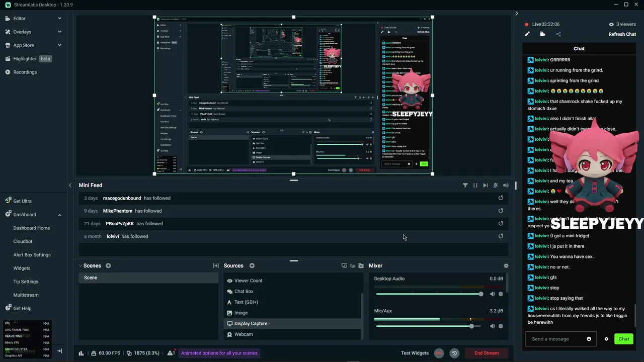The height and width of the screenshot is (362, 644).
Task: Open Multistream page
Action: coord(26,295)
